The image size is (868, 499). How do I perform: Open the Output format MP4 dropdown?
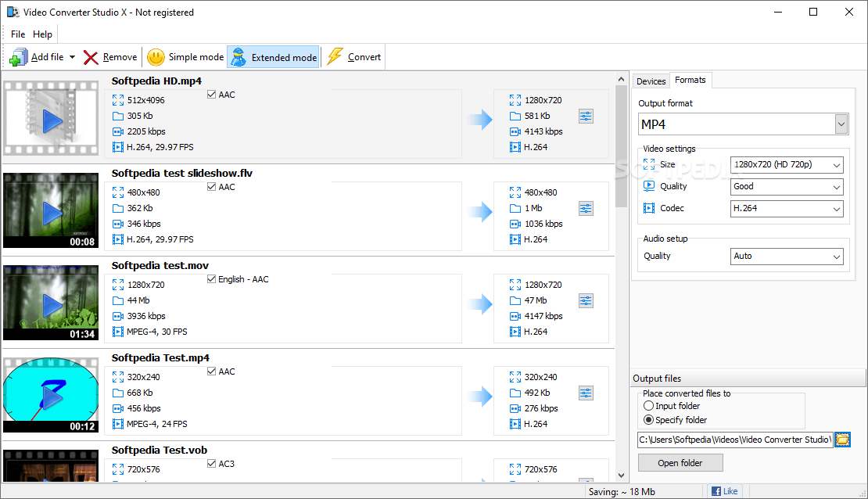coord(841,124)
